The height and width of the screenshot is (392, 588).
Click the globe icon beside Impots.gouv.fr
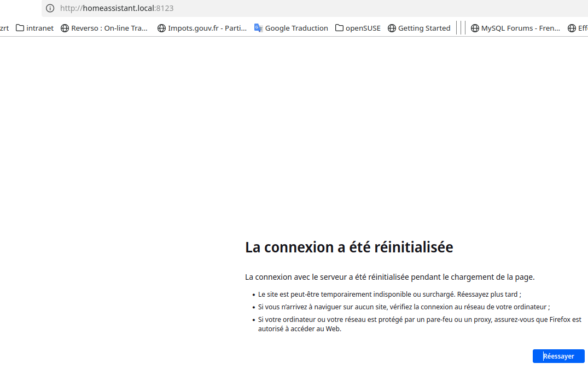161,28
